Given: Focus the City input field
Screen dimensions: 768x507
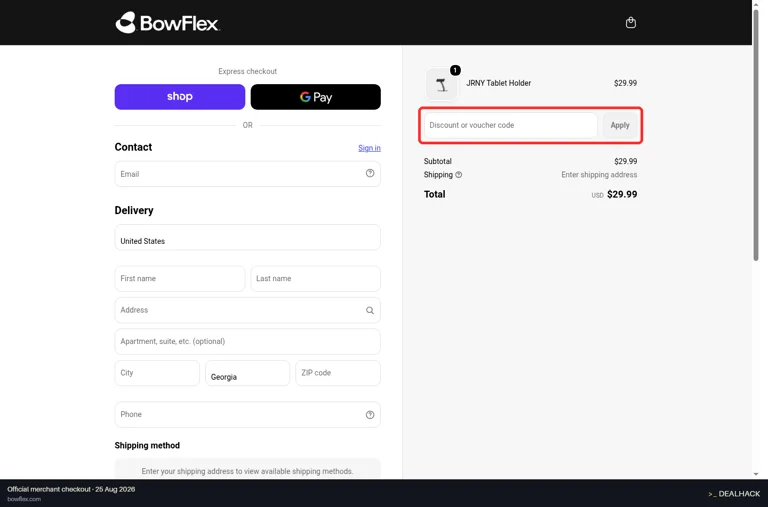Looking at the screenshot, I should (x=157, y=373).
